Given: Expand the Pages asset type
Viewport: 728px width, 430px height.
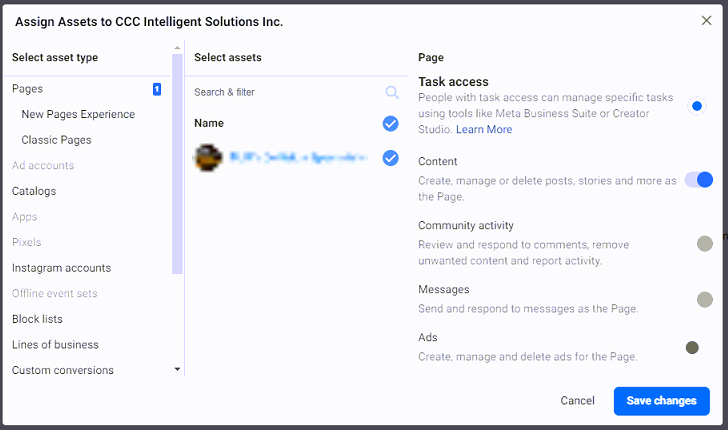Looking at the screenshot, I should (27, 89).
